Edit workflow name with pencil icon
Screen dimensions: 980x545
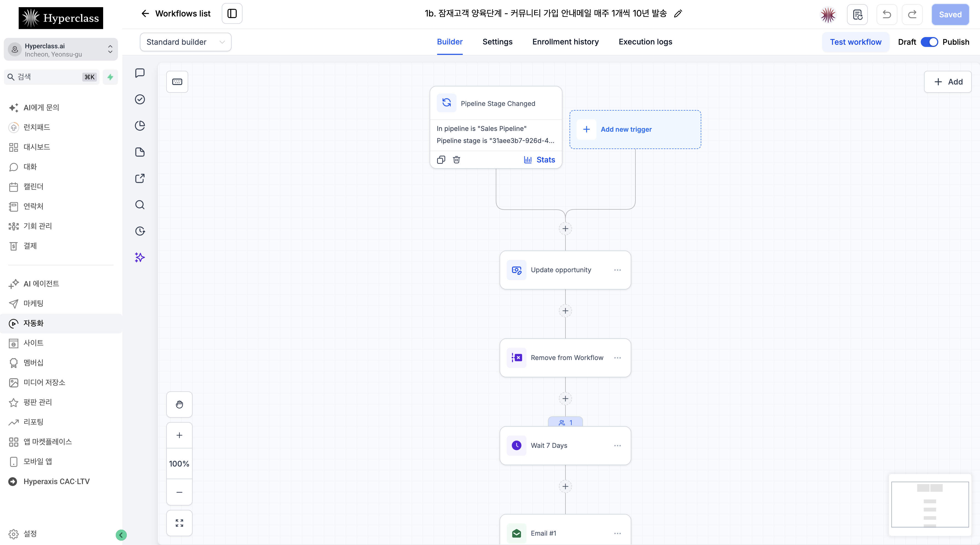click(x=678, y=14)
